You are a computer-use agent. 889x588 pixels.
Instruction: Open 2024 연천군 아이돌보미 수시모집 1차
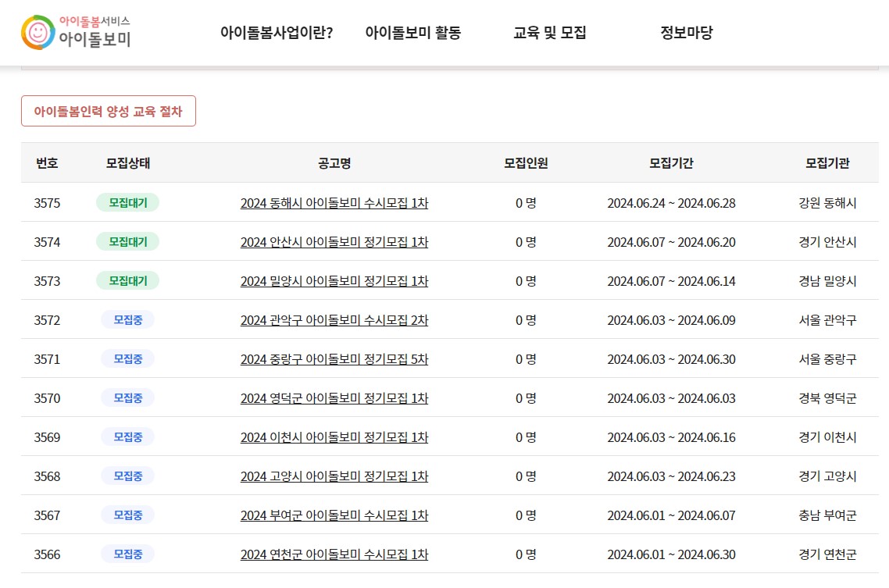[x=334, y=554]
